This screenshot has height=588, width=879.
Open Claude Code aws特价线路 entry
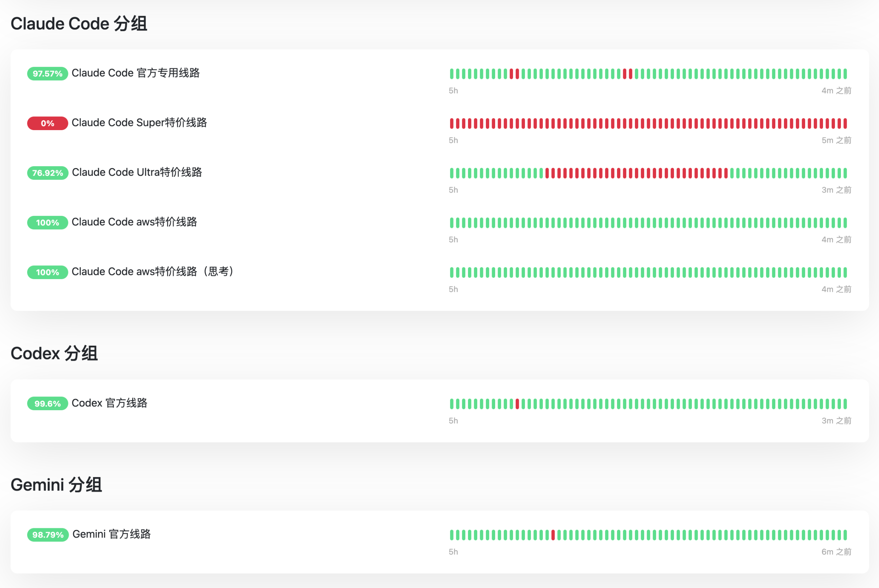[x=134, y=222]
